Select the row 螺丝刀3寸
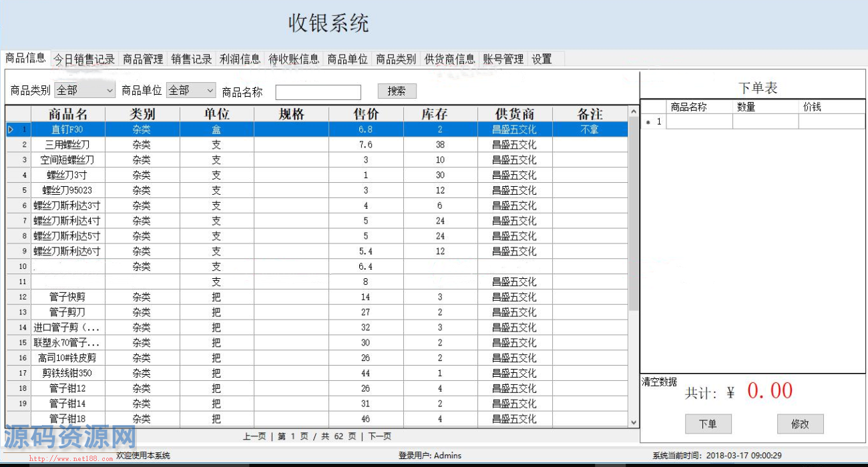 317,175
